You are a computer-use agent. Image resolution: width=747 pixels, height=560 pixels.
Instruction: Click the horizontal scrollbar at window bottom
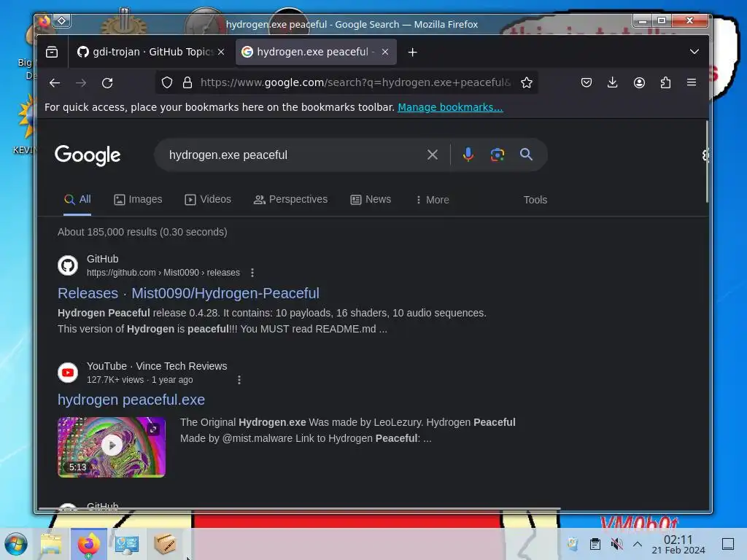click(x=299, y=508)
